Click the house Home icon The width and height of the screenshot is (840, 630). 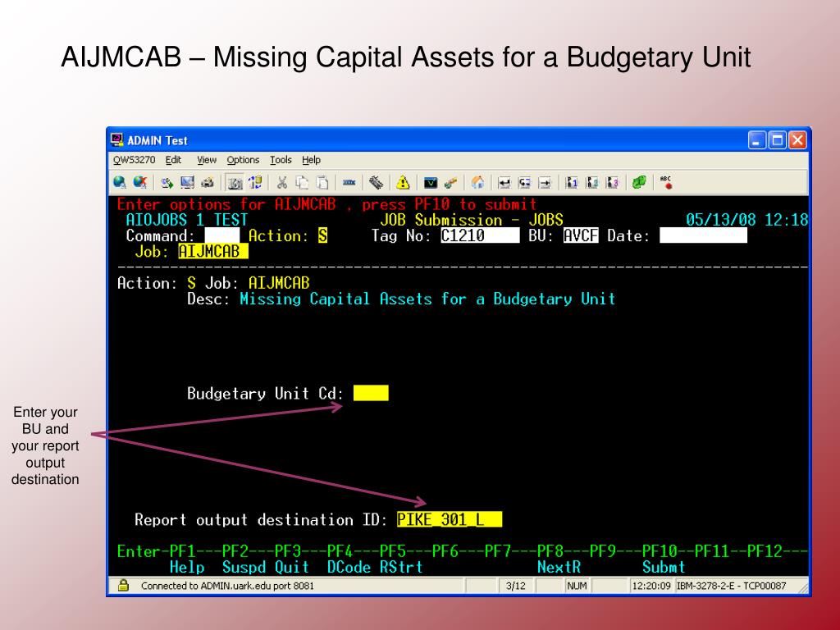(477, 183)
